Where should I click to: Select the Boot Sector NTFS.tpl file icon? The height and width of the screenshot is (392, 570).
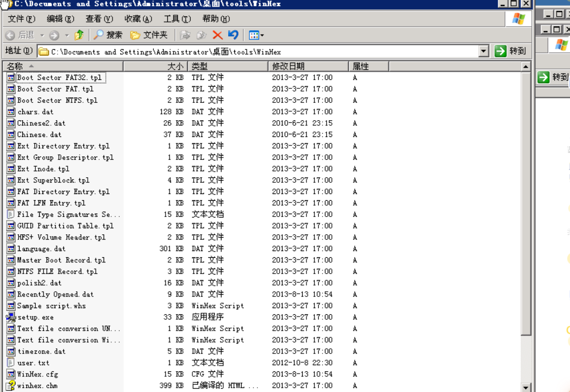(x=11, y=100)
